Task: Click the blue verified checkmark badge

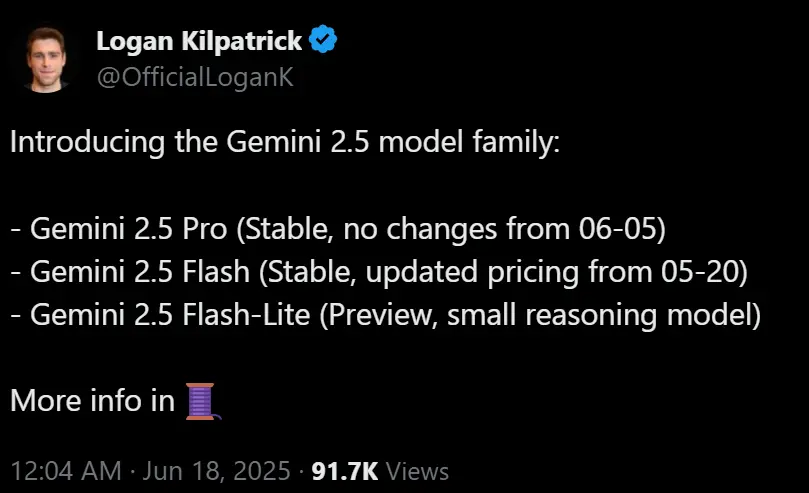Action: click(x=323, y=39)
